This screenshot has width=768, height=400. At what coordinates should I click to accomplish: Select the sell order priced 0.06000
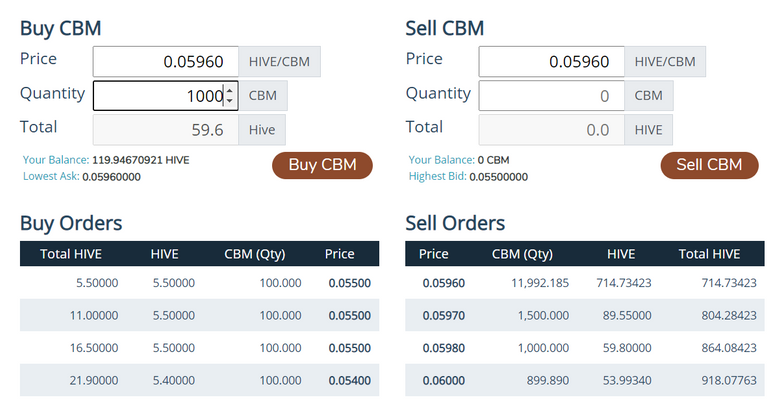click(x=585, y=381)
